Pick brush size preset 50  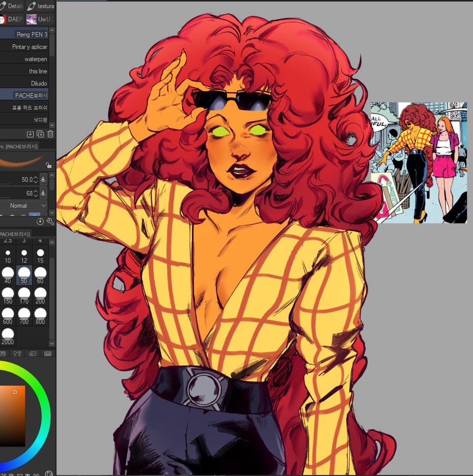point(24,275)
